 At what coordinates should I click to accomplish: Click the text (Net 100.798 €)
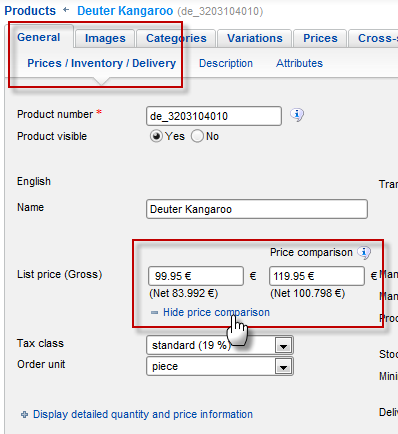point(308,294)
